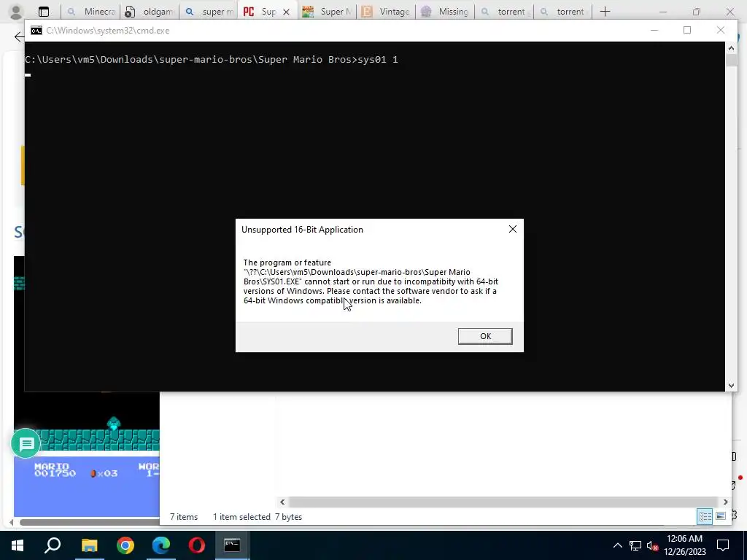
Task: Open the Windows Start menu
Action: click(18, 545)
